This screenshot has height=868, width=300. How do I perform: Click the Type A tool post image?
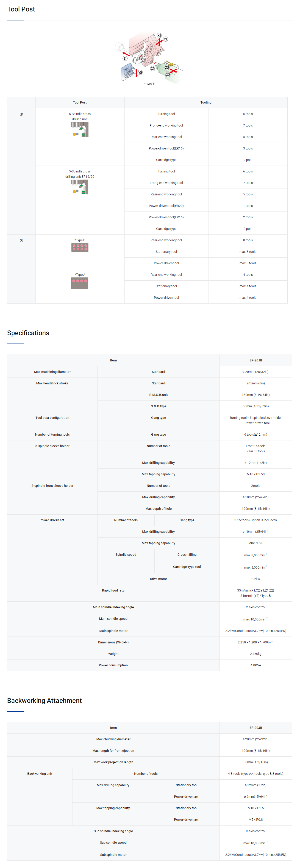click(80, 283)
